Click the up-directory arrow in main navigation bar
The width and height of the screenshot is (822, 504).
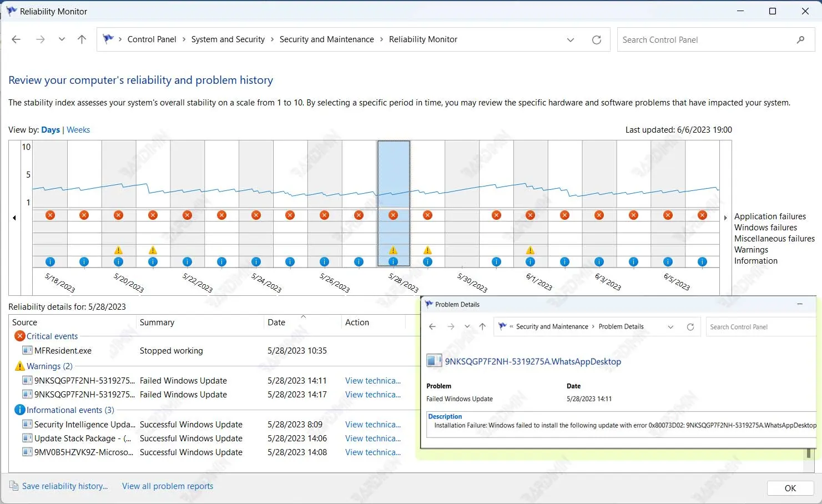(82, 39)
